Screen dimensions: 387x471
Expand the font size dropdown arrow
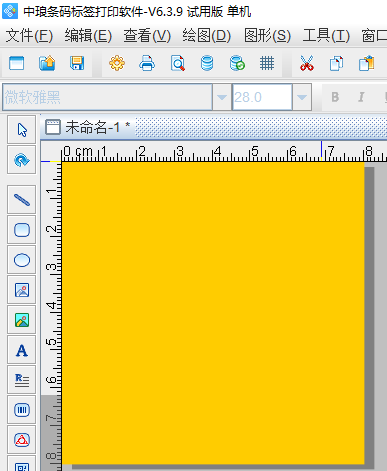pyautogui.click(x=302, y=97)
